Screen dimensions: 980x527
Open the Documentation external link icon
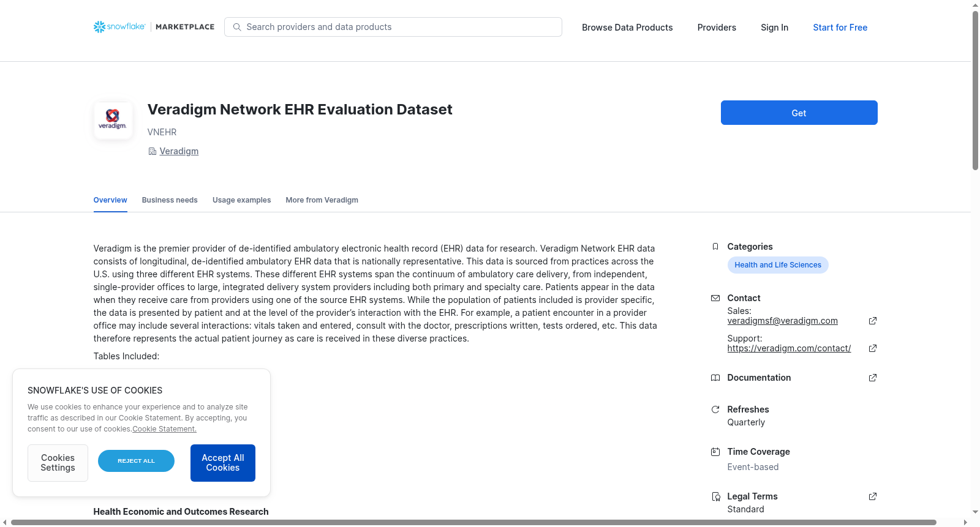873,378
